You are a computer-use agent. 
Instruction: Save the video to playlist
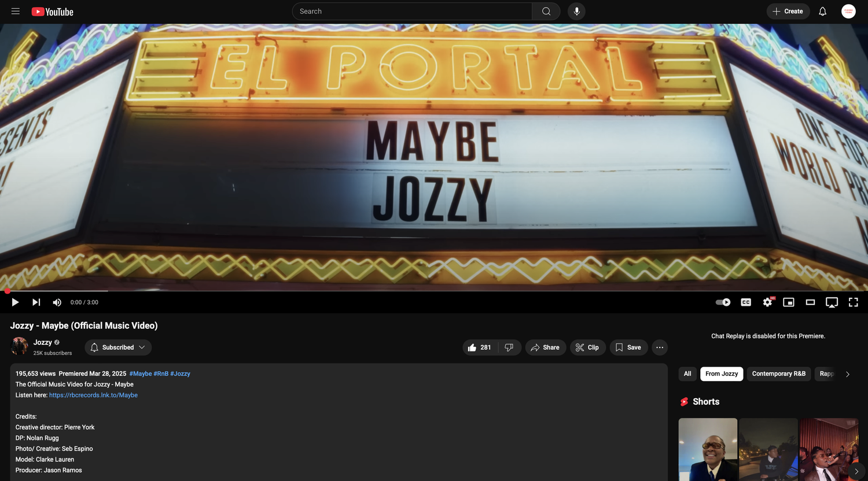click(628, 347)
